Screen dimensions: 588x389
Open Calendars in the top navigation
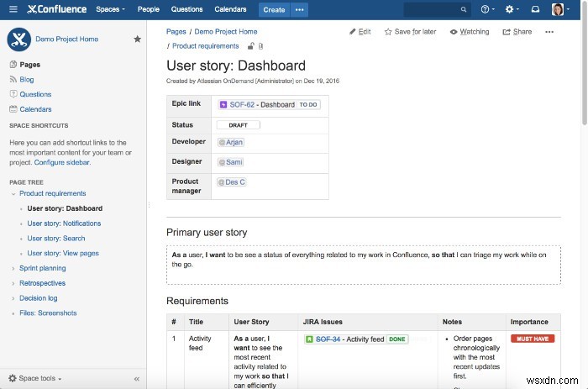230,9
